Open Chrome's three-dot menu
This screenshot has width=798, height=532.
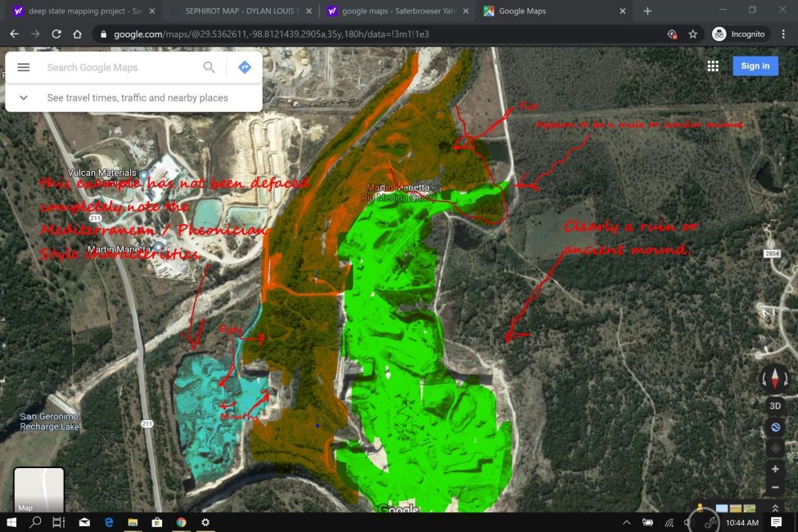point(783,34)
